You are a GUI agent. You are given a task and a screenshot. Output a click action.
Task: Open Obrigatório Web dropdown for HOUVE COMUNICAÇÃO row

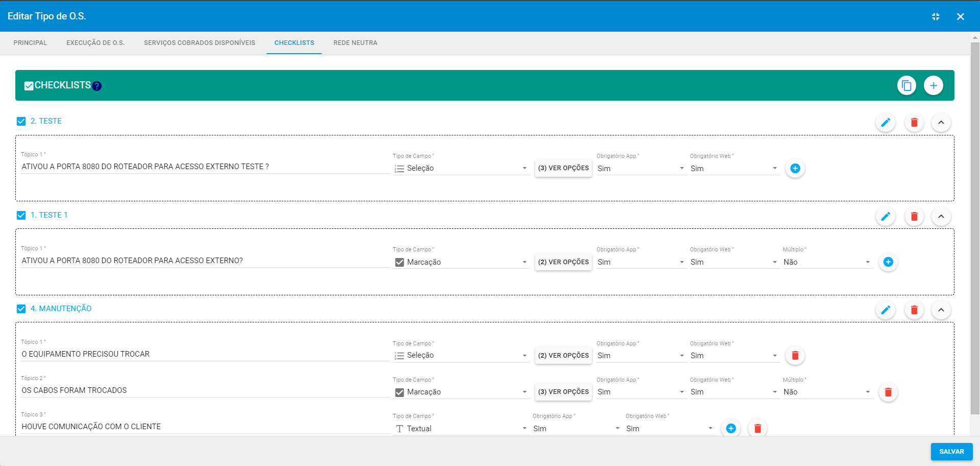[670, 429]
